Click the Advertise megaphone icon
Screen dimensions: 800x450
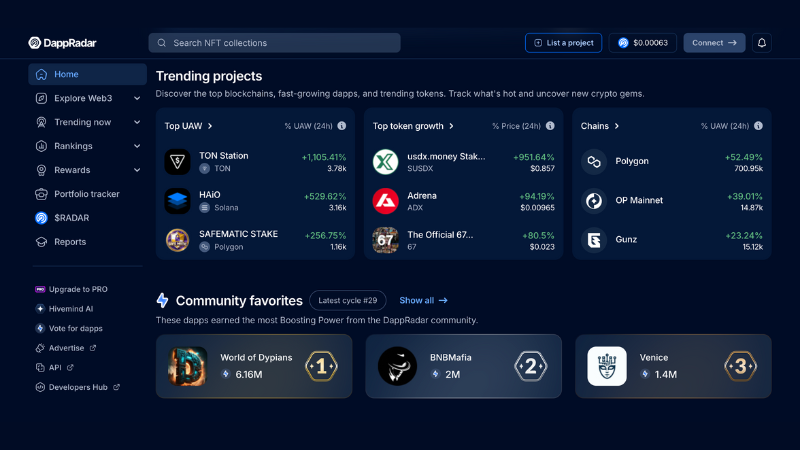(x=40, y=348)
